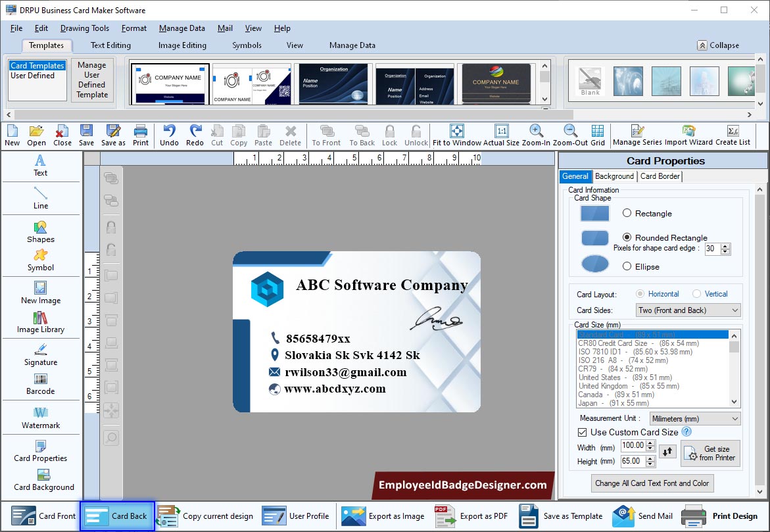The height and width of the screenshot is (532, 770).
Task: Switch to Symbols ribbon tab
Action: [247, 45]
